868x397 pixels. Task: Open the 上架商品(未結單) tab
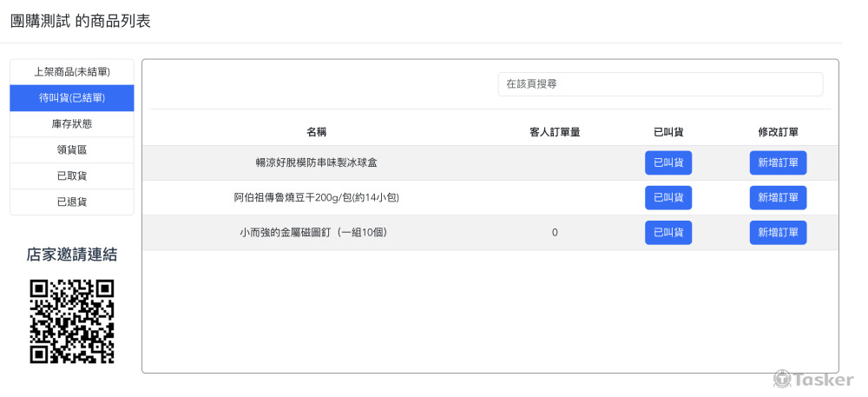[x=72, y=72]
